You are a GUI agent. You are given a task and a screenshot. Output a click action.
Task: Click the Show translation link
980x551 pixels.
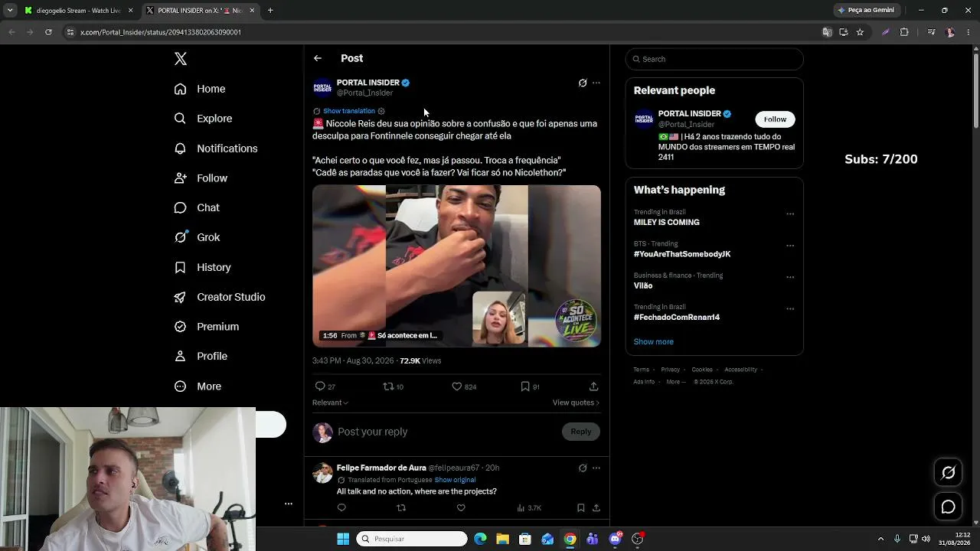pos(349,111)
